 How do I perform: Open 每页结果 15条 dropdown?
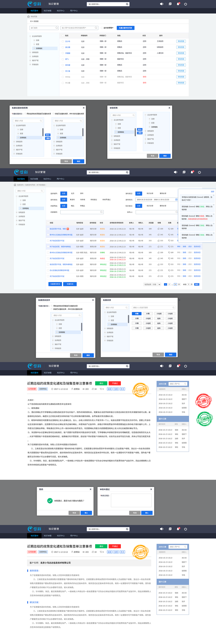(x=152, y=284)
